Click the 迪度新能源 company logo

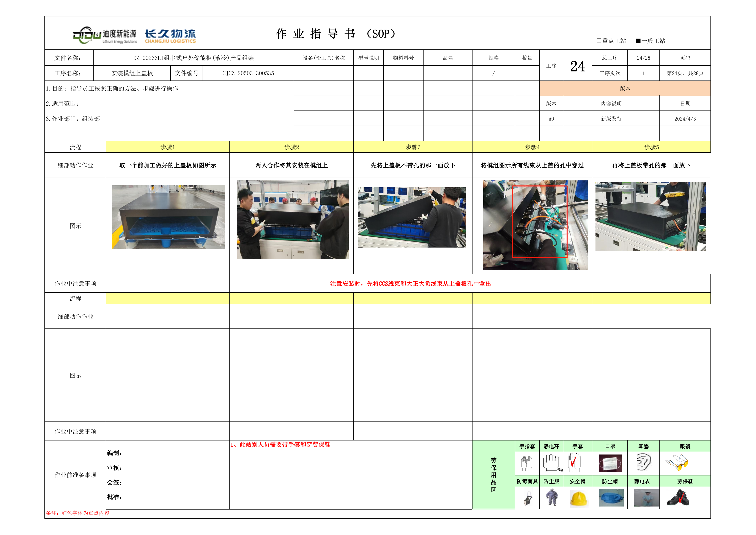click(x=105, y=36)
